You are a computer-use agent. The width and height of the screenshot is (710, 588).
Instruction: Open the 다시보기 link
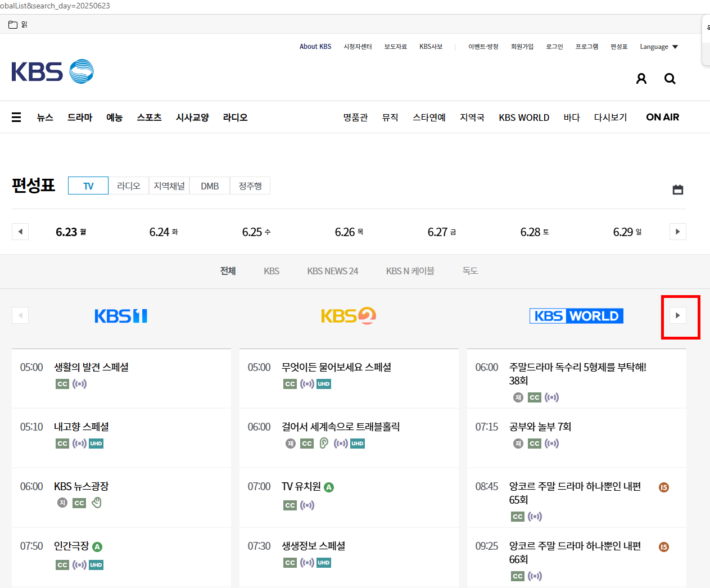pos(610,117)
